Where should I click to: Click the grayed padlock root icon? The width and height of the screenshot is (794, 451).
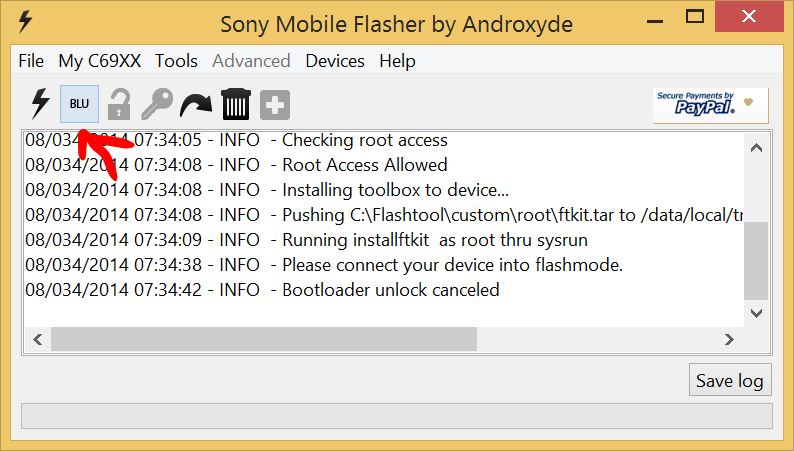point(119,104)
